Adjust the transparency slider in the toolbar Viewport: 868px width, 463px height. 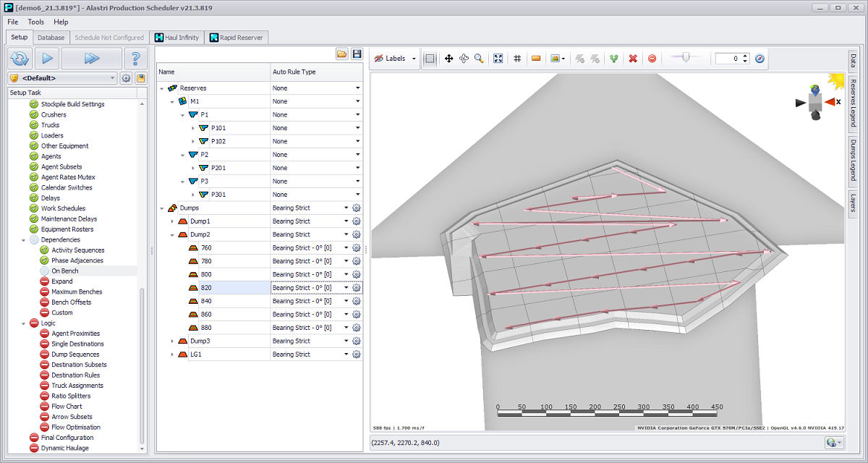pyautogui.click(x=686, y=58)
